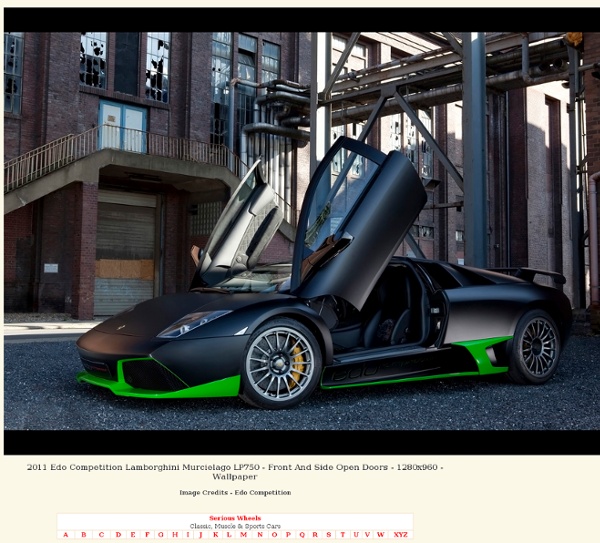
Task: Open the Serious Wheels link
Action: (235, 518)
